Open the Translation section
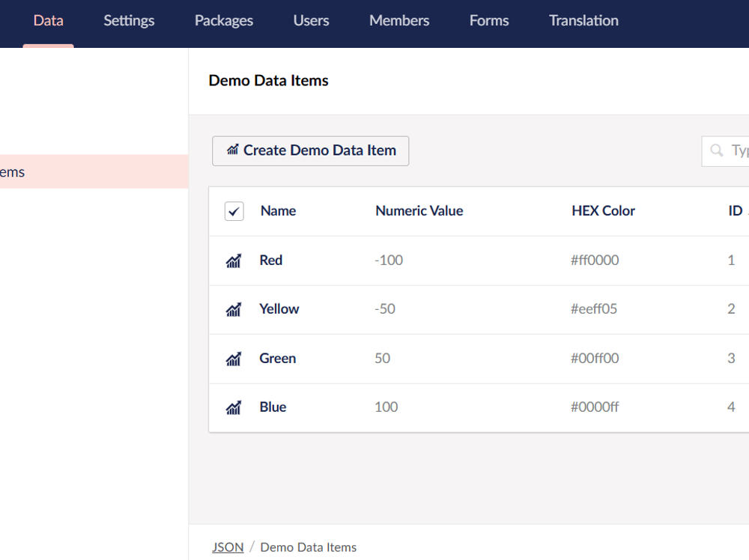 click(x=583, y=21)
